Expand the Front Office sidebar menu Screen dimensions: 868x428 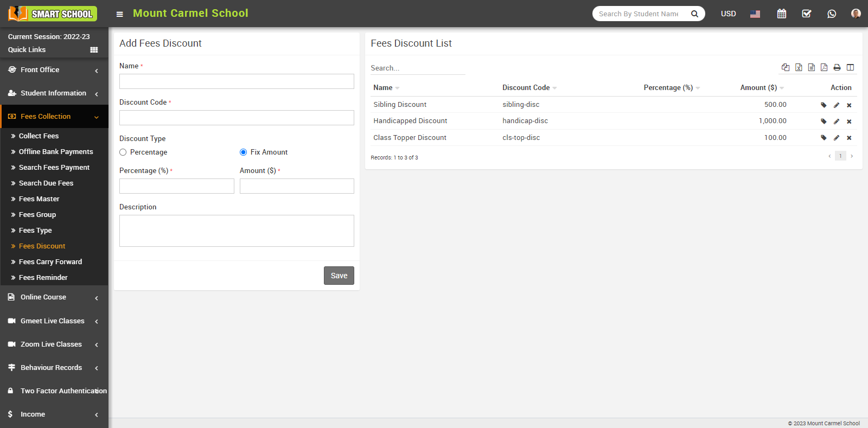click(54, 70)
